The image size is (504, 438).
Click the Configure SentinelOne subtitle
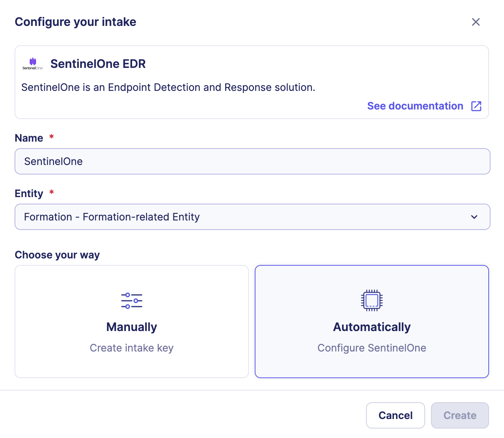[x=372, y=348]
